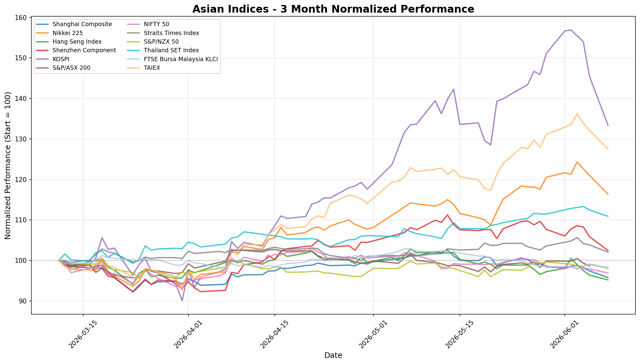The image size is (640, 364).
Task: Click the peach TAIEX legend line swatch
Action: pos(133,68)
